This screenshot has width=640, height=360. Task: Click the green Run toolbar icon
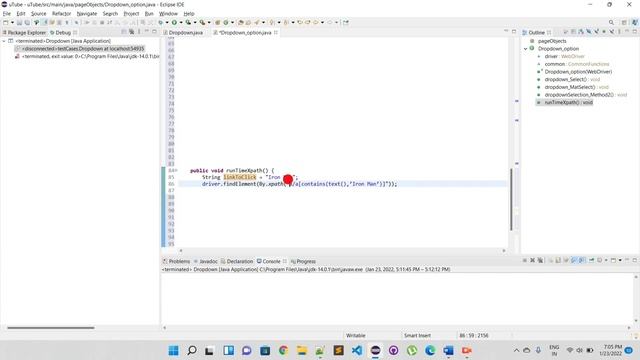[174, 22]
